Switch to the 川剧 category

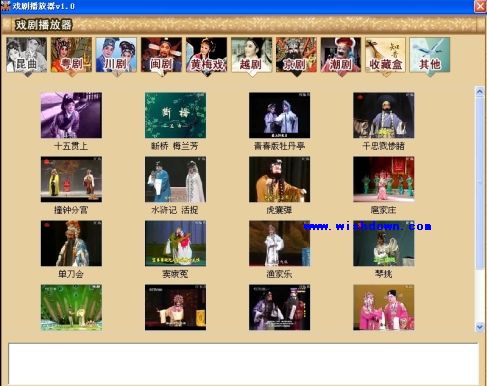[116, 55]
